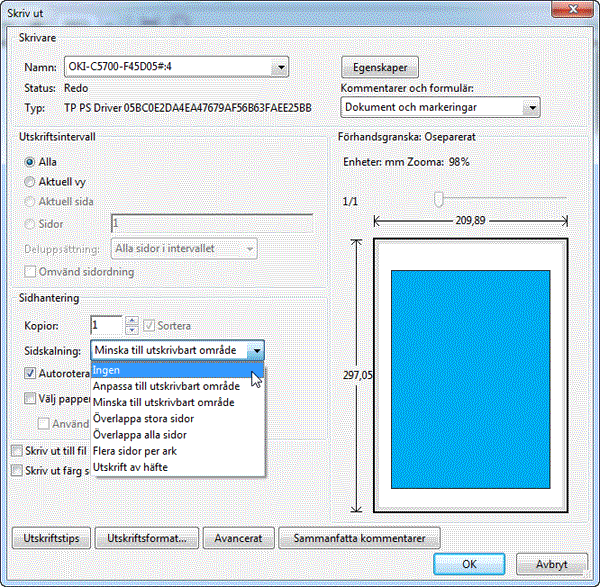This screenshot has width=600, height=587.
Task: Decrease the Kopior count with down arrow
Action: click(131, 330)
